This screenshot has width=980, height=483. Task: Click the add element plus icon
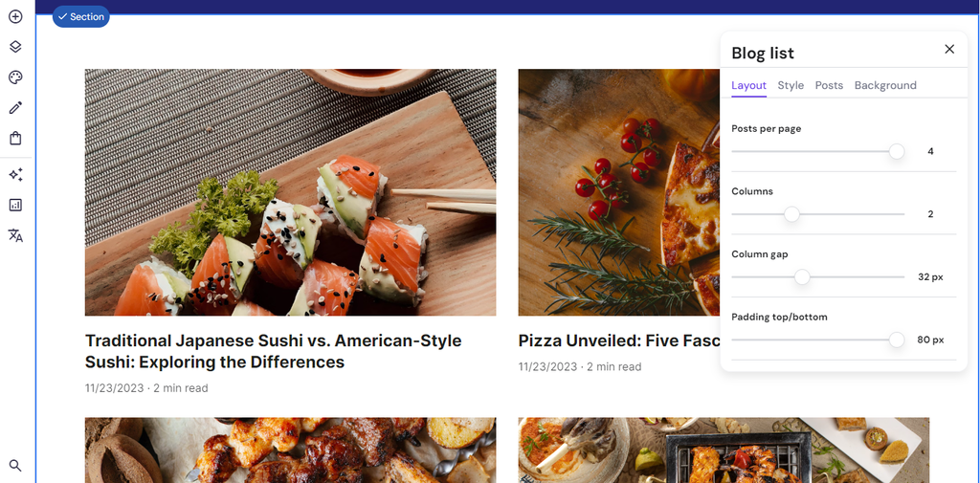(x=15, y=16)
